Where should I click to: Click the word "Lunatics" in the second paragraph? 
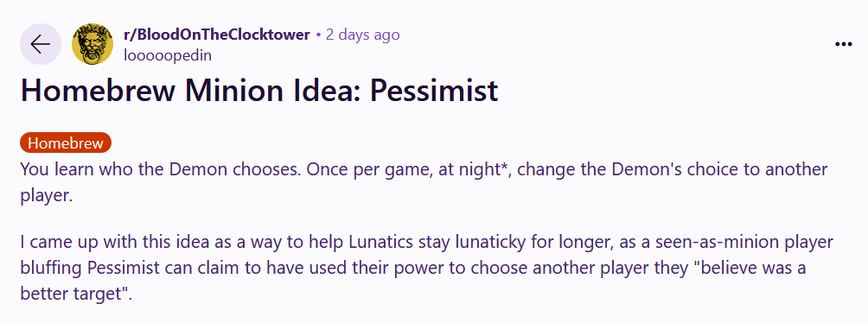[x=382, y=242]
